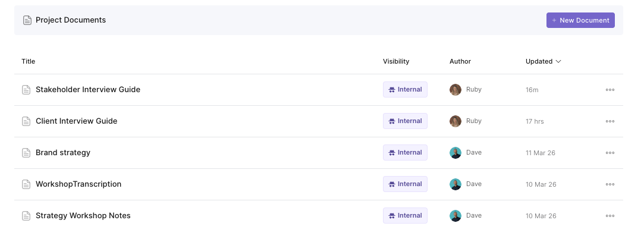Click document icon beside WorkshopTranscription
The width and height of the screenshot is (644, 242).
26,184
